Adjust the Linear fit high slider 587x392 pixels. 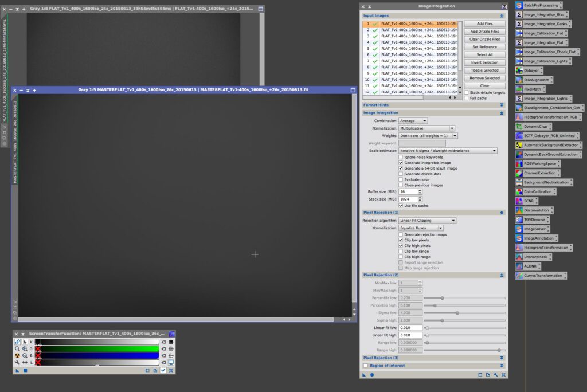[x=464, y=335]
